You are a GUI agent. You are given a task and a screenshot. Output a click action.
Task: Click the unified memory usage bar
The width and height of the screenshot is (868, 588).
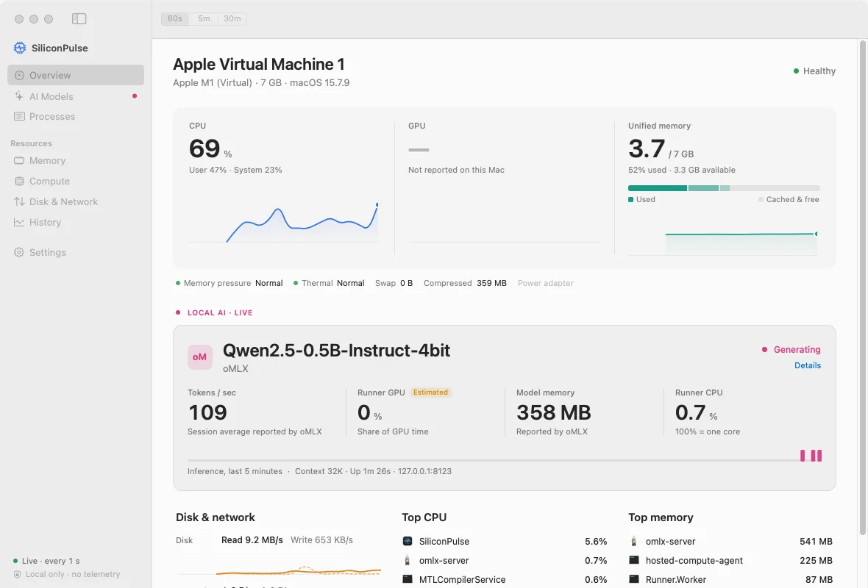tap(724, 188)
